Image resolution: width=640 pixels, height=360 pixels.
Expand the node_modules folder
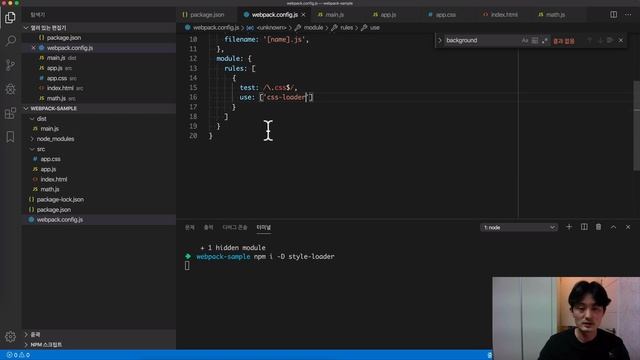[x=32, y=139]
